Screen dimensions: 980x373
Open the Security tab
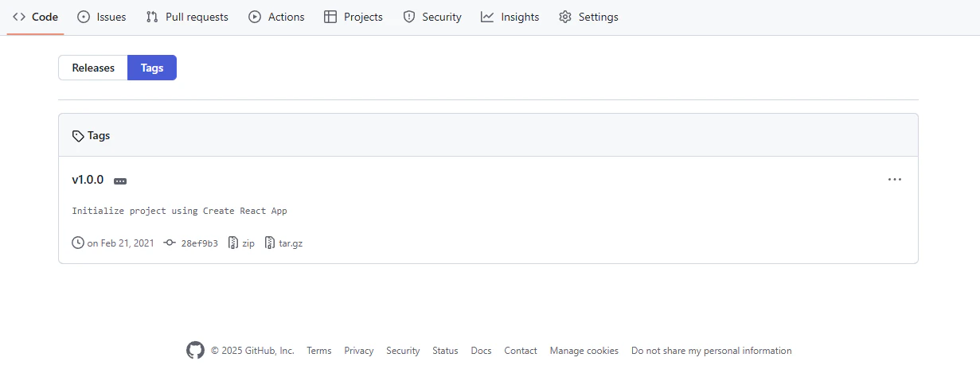tap(432, 17)
